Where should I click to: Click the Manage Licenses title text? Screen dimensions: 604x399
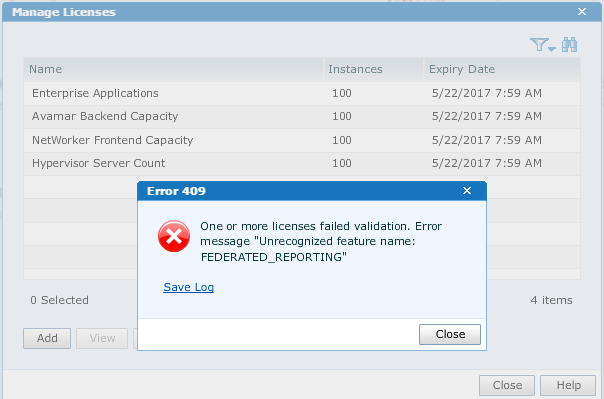click(x=64, y=12)
